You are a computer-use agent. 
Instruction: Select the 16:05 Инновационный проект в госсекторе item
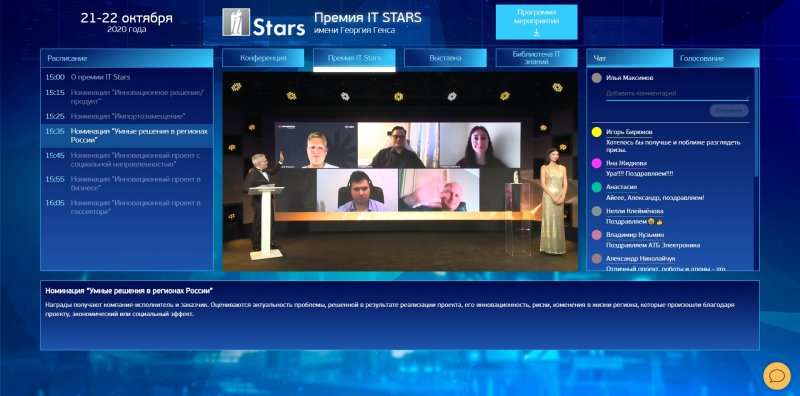tap(127, 207)
